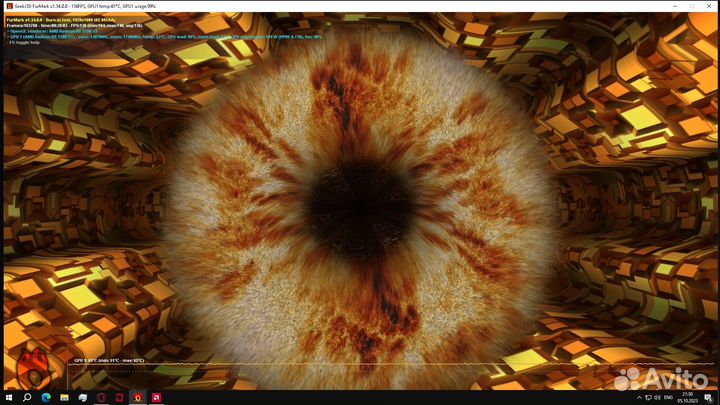Click the red square outline icon beside Opera
Viewport: 720px width, 405px height.
119,397
